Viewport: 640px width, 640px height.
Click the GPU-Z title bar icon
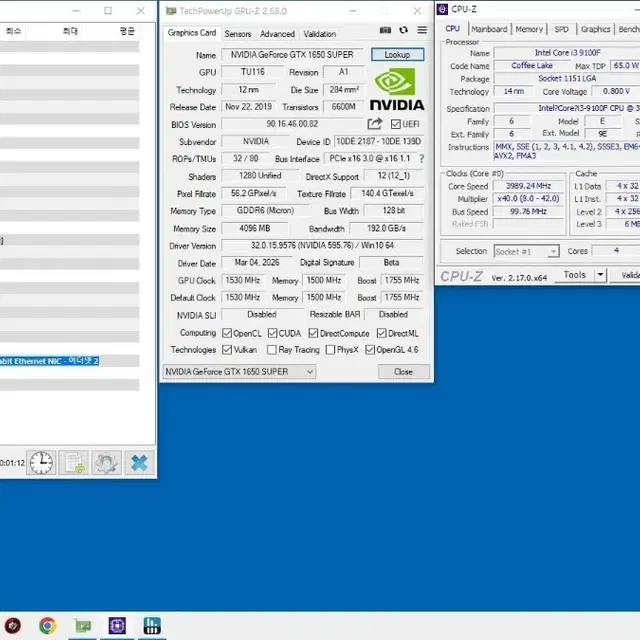point(171,11)
